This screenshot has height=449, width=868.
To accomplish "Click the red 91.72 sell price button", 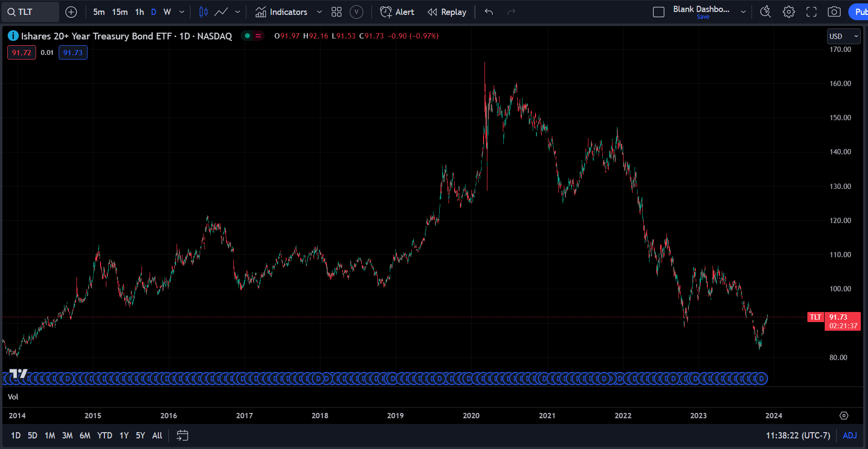I will (x=22, y=53).
